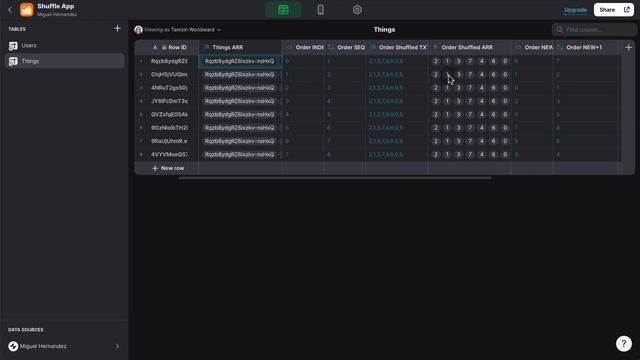Screen dimensions: 640x360
Task: Click the Shuffle App title text
Action: pos(56,7)
